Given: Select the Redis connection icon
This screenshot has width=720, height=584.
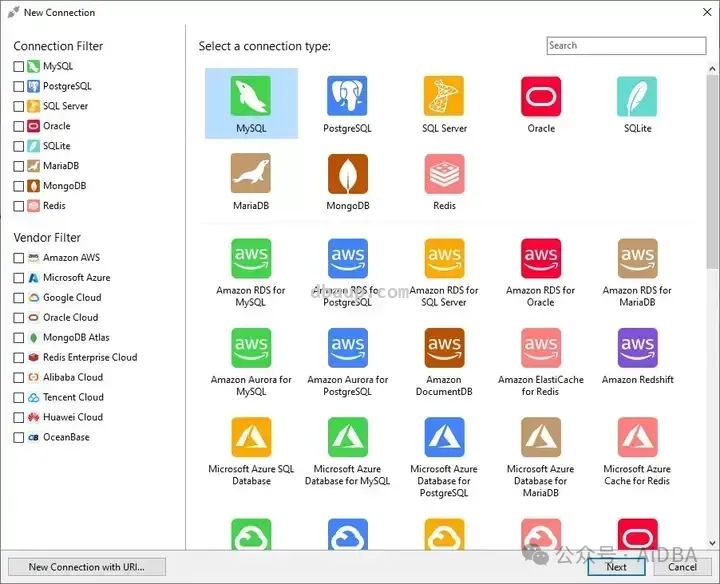Looking at the screenshot, I should (444, 173).
